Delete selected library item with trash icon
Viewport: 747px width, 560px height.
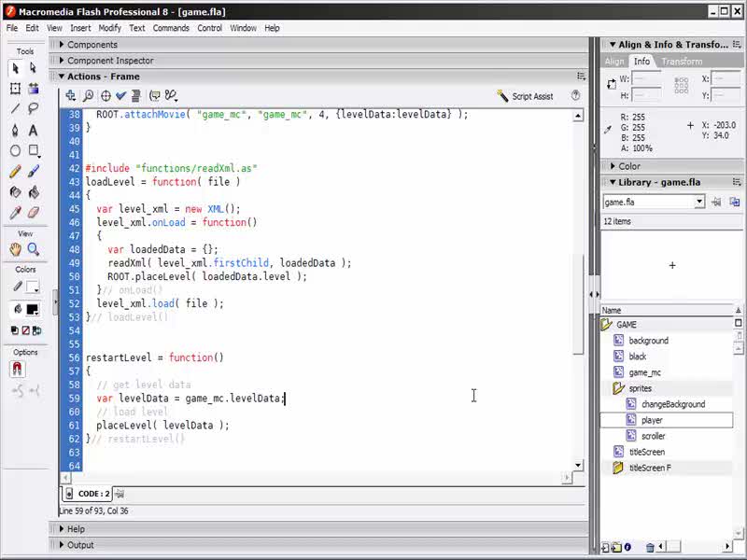(x=650, y=548)
